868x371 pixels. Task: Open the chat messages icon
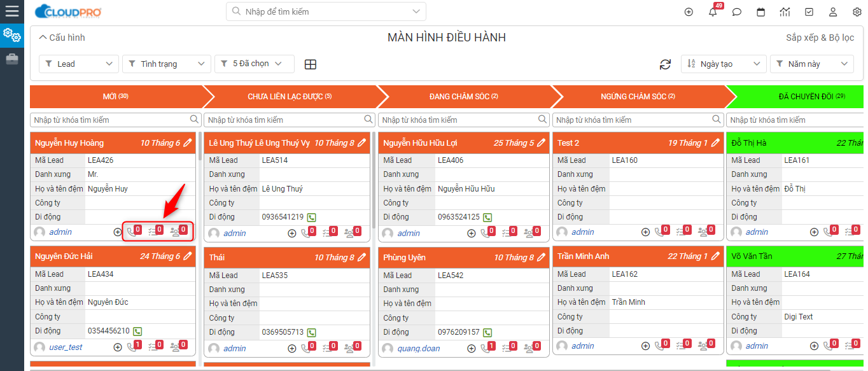pyautogui.click(x=737, y=11)
